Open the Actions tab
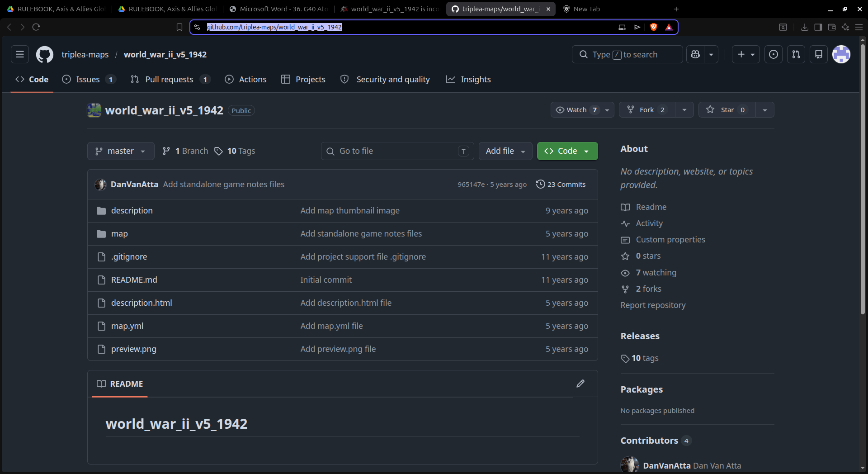 point(246,79)
